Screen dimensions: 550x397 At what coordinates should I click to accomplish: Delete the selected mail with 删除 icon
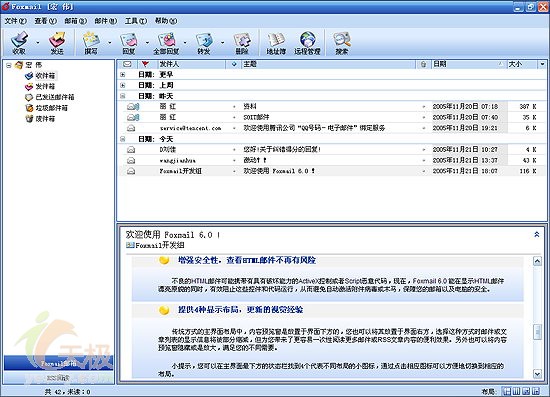[242, 42]
